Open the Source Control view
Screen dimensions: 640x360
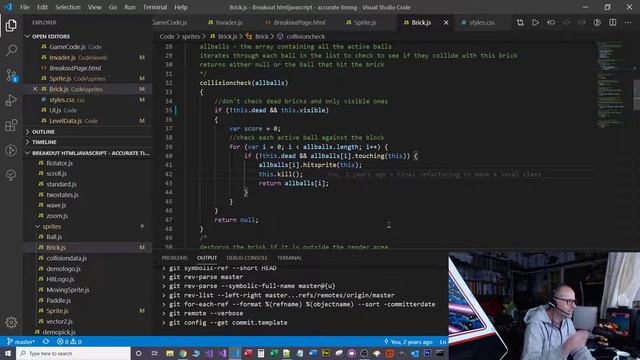tap(11, 76)
